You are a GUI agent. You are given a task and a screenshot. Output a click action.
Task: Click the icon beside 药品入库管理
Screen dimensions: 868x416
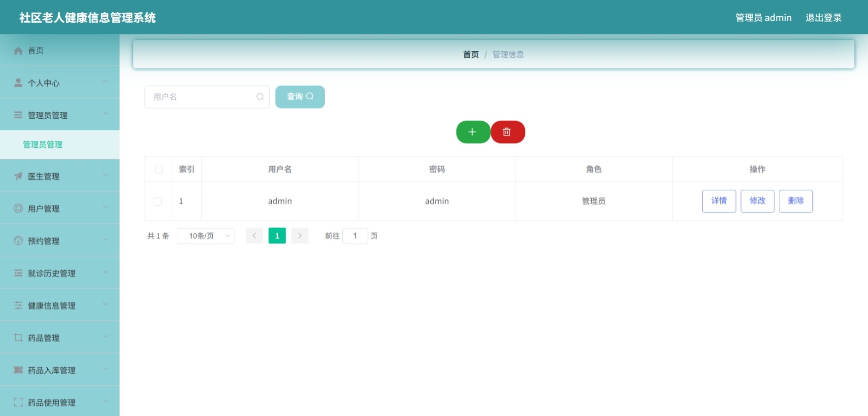(x=18, y=370)
